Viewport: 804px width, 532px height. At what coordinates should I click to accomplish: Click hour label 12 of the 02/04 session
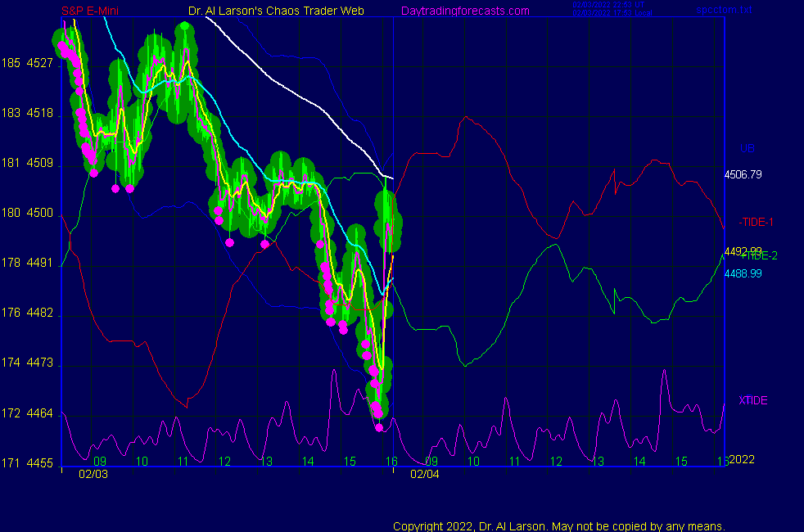click(557, 462)
